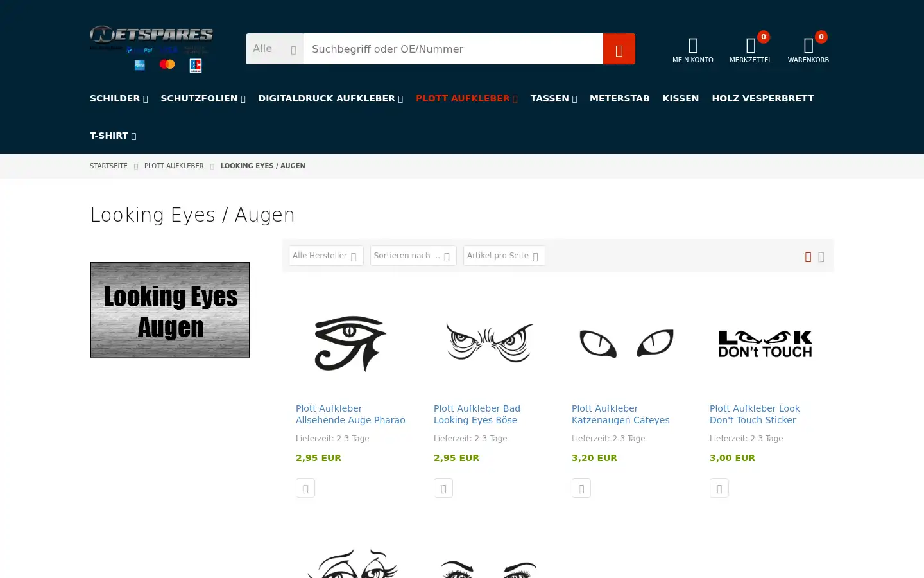
Task: Click the search term input field
Action: (453, 49)
